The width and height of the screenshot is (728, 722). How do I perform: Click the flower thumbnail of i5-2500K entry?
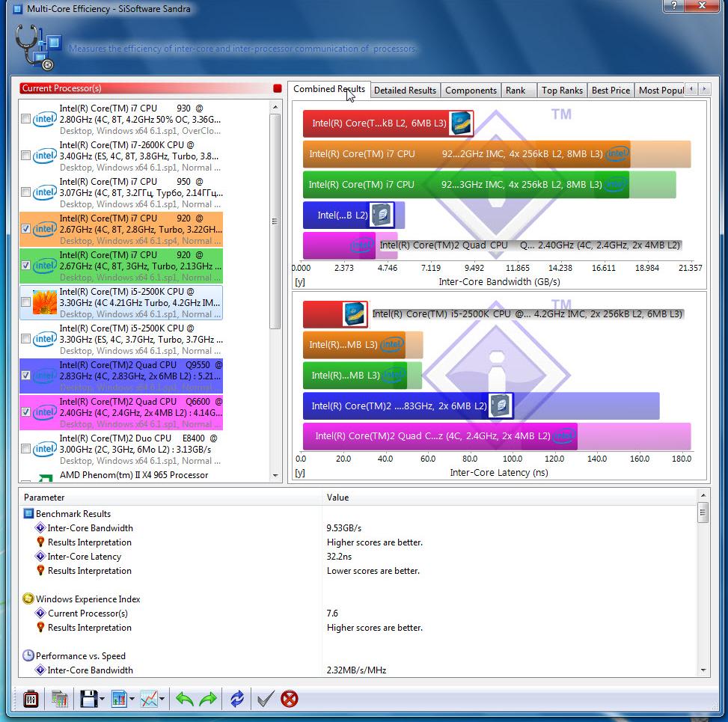pos(45,302)
